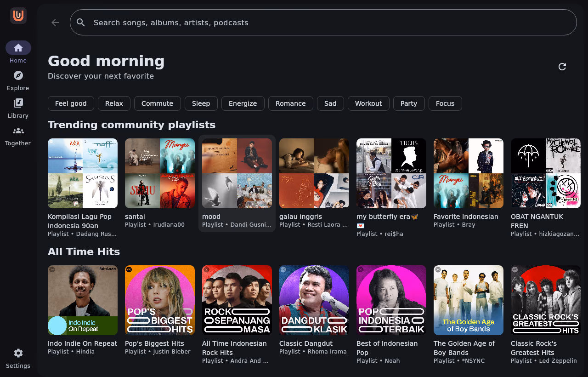Click the back arrow icon
Screen dimensions: 588x377
point(55,23)
